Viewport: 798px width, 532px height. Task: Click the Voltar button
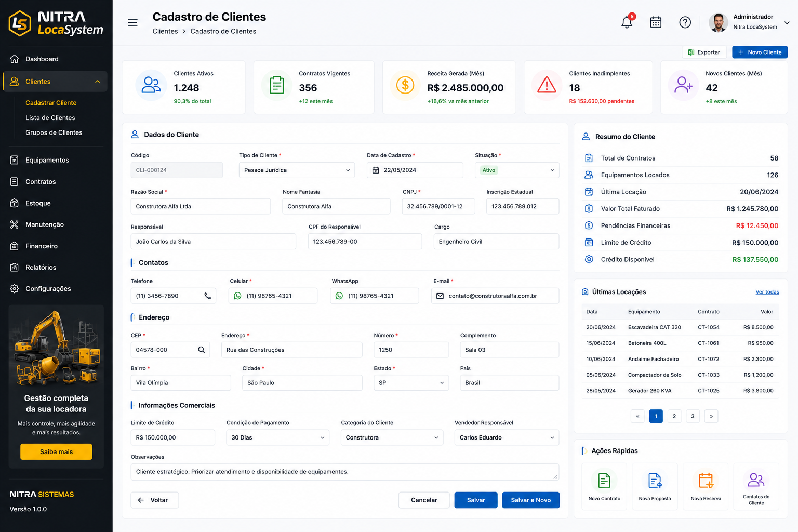(154, 500)
